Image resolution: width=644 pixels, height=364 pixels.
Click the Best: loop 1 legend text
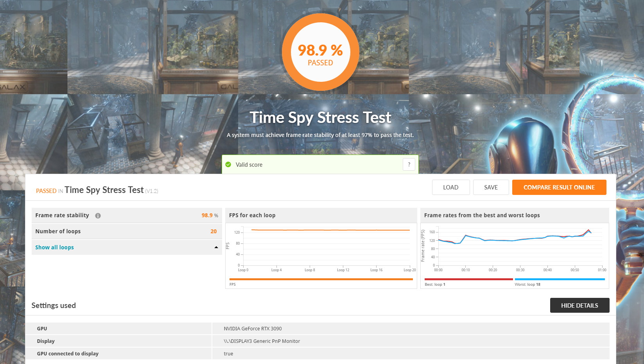click(x=435, y=285)
